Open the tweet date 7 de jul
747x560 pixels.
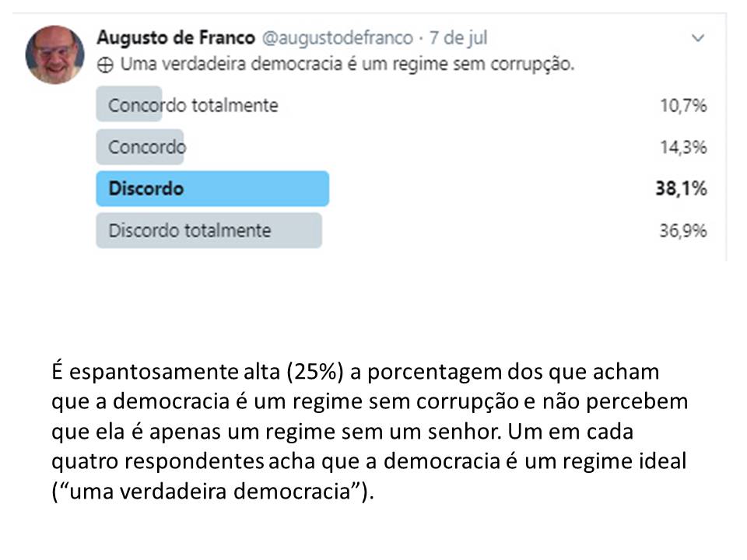(x=458, y=37)
